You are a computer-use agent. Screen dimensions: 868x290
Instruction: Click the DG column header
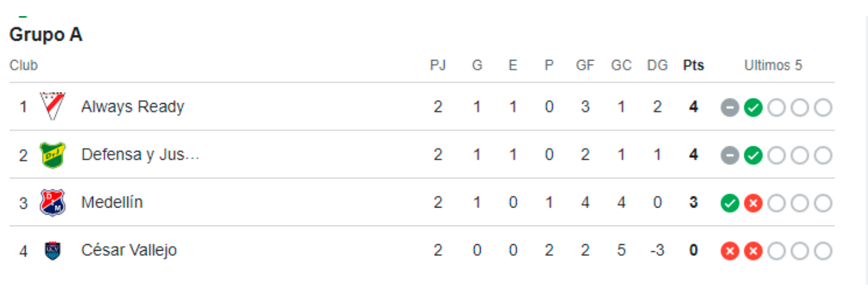(x=657, y=65)
